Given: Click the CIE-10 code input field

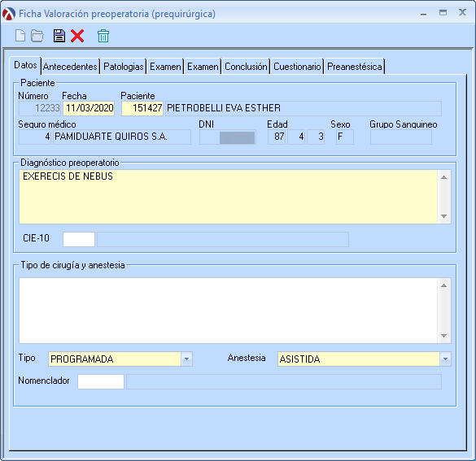Looking at the screenshot, I should tap(79, 239).
